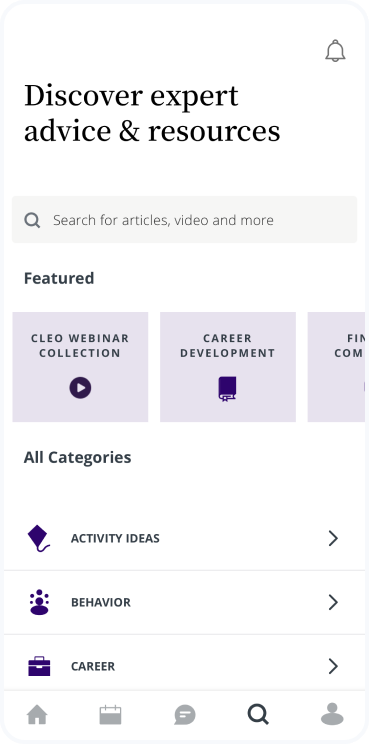
Task: Expand Career category using chevron arrow
Action: pos(333,666)
